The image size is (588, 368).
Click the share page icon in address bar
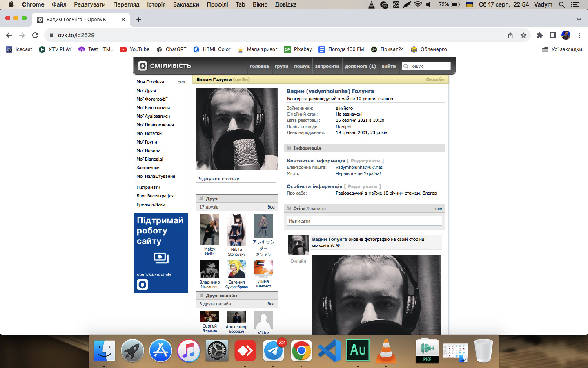(x=510, y=35)
